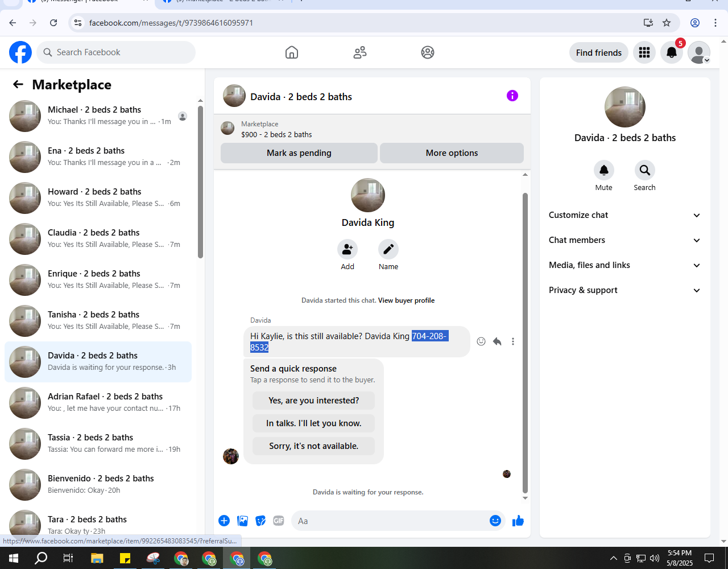Open more actions plus icon in composer

point(224,521)
